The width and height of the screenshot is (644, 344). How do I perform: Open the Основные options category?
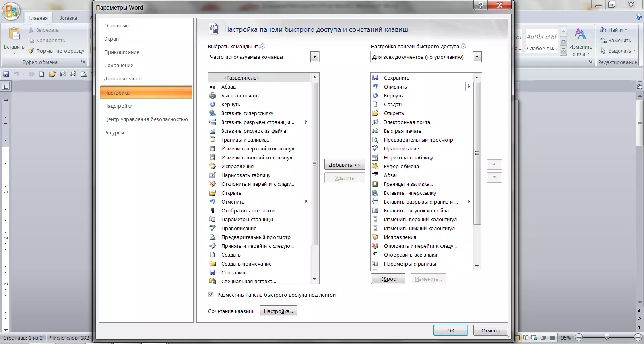pos(146,26)
